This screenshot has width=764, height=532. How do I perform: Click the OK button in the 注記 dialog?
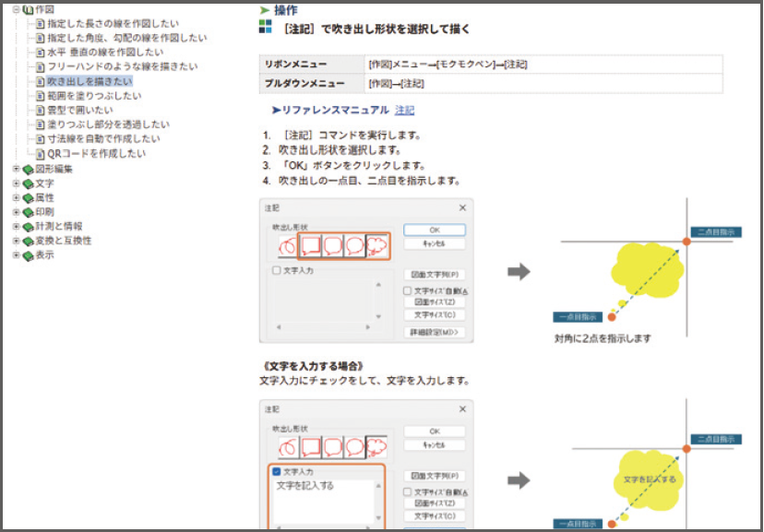coord(435,229)
